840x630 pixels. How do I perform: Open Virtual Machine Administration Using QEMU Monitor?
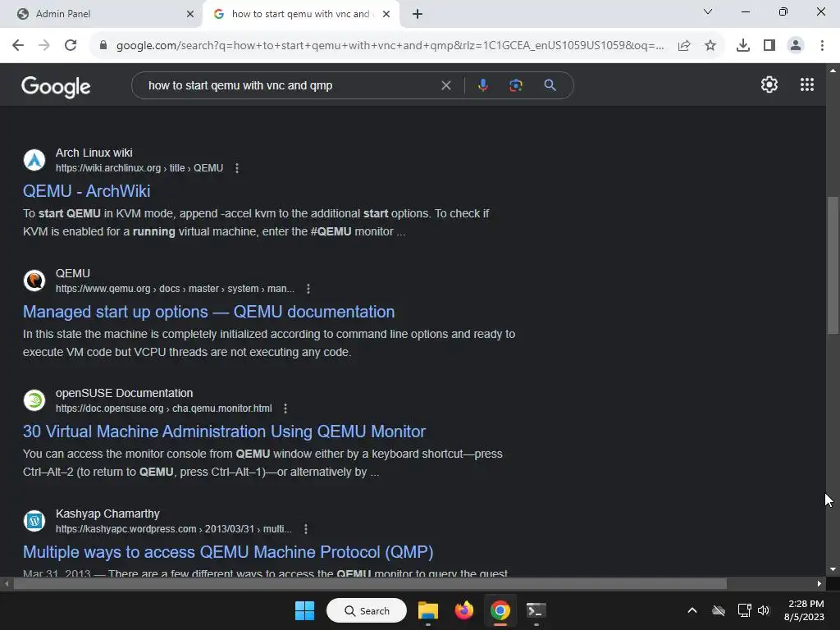click(x=225, y=431)
